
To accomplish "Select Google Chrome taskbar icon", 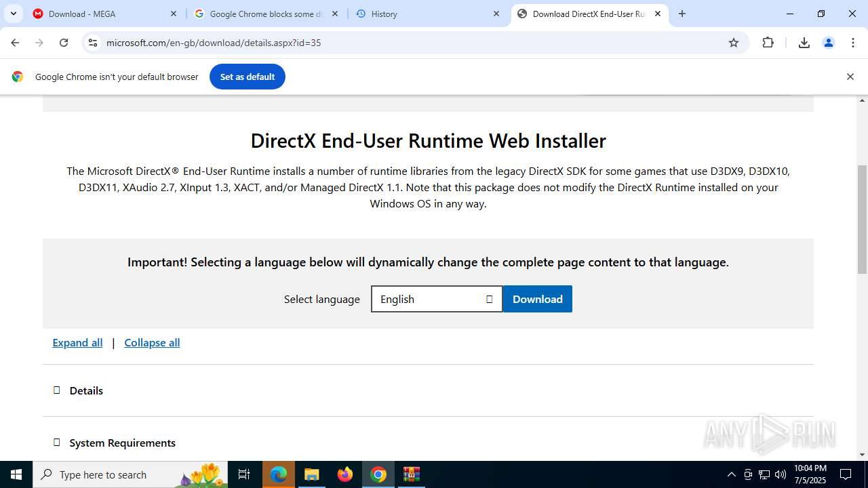I will tap(378, 474).
